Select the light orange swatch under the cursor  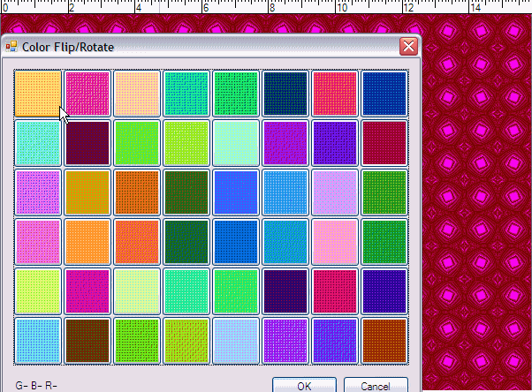[38, 94]
